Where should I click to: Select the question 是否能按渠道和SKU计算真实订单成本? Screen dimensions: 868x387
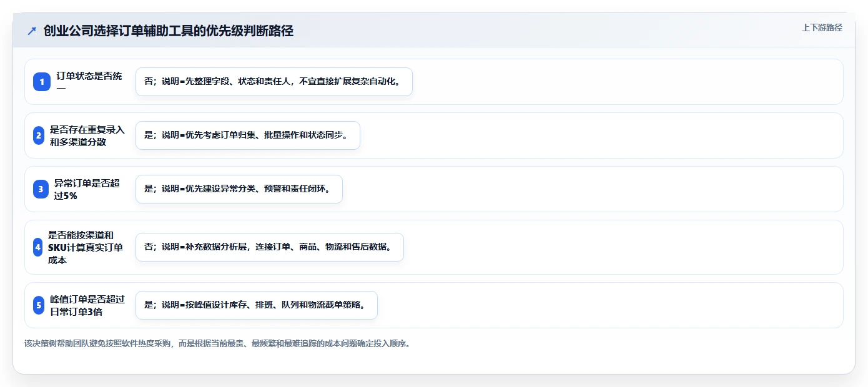pyautogui.click(x=86, y=247)
